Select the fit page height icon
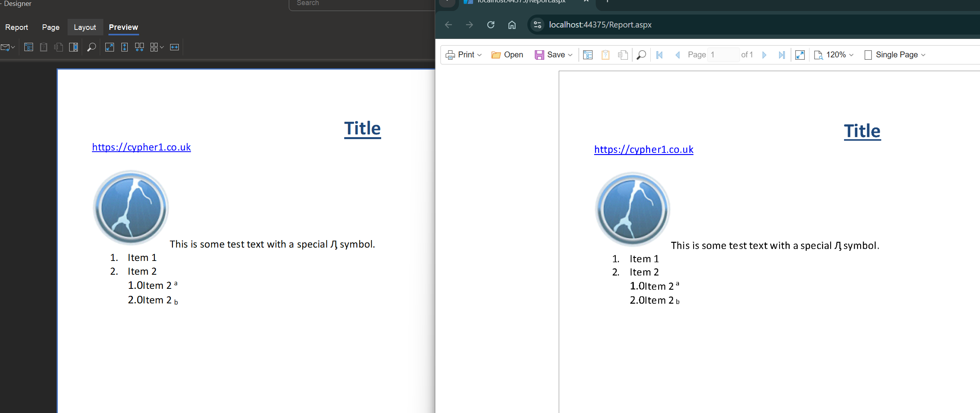Viewport: 980px width, 413px height. click(x=125, y=47)
